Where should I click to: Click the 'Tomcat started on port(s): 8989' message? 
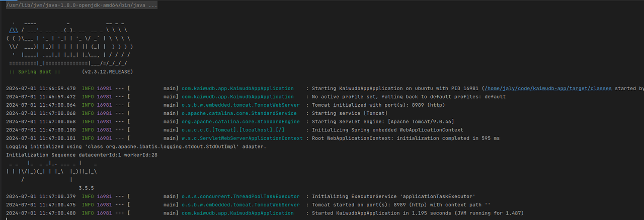[401, 205]
